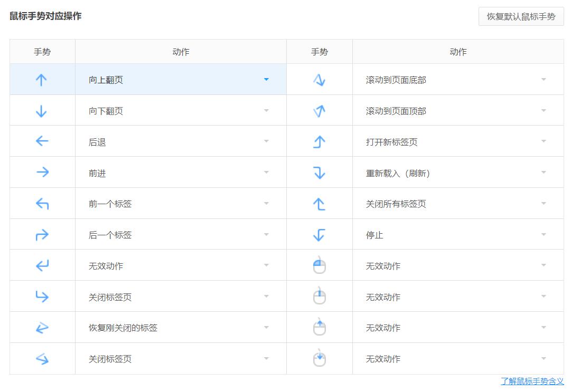Select the up arrow gesture icon
The height and width of the screenshot is (392, 571).
[x=42, y=79]
